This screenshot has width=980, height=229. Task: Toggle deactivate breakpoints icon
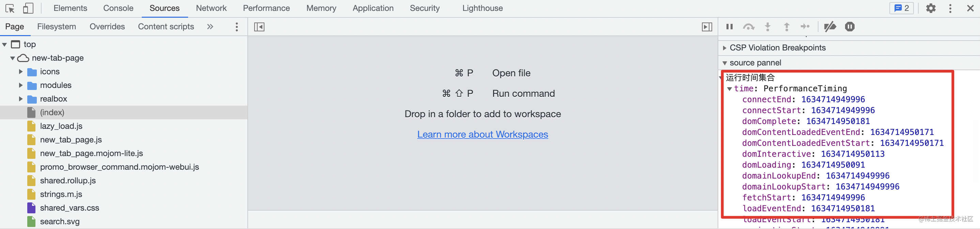click(x=830, y=27)
